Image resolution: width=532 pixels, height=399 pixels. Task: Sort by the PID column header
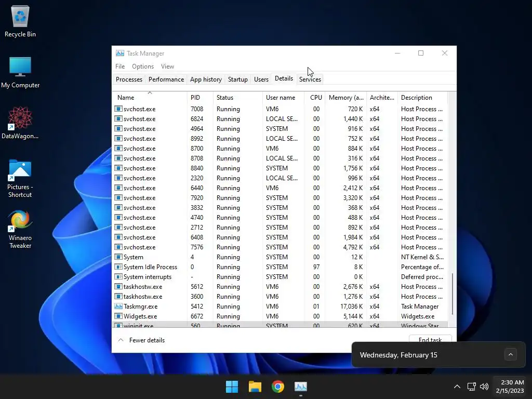pyautogui.click(x=200, y=97)
